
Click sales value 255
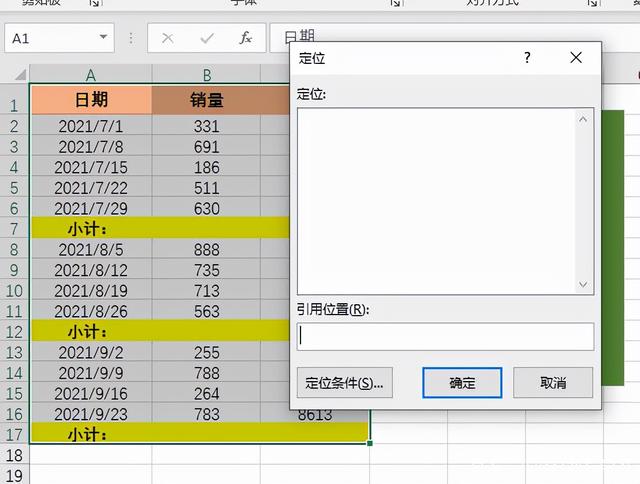[x=207, y=352]
